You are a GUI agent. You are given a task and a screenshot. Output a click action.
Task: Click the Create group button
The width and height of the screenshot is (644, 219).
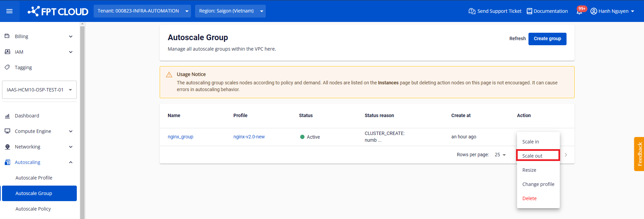(547, 39)
